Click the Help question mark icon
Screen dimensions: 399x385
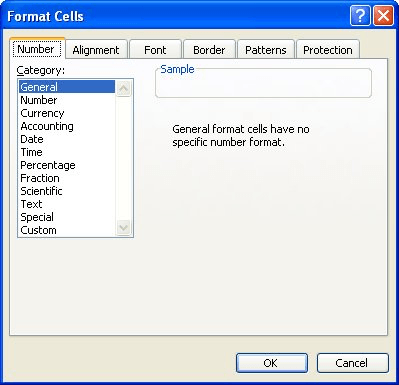tap(360, 15)
